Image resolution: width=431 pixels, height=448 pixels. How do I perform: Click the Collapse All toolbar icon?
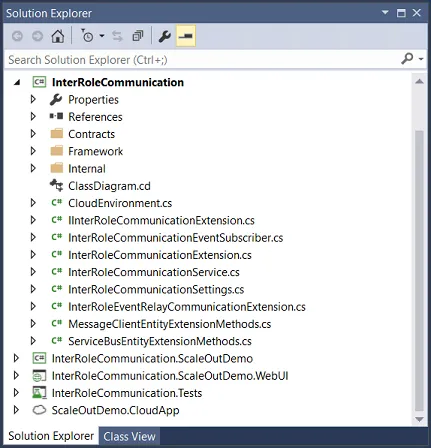[x=138, y=36]
